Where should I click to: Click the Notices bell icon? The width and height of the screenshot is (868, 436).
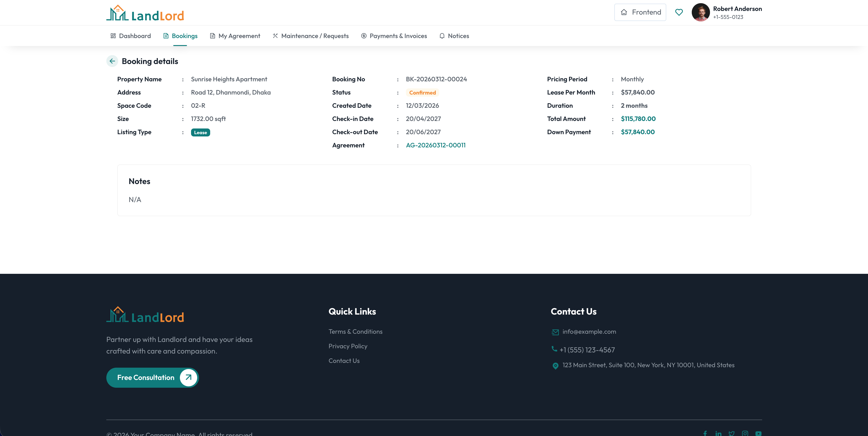tap(442, 36)
